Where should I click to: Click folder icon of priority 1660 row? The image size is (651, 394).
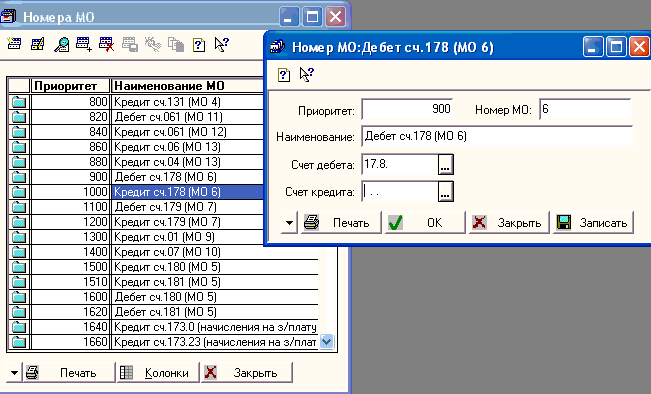point(19,342)
